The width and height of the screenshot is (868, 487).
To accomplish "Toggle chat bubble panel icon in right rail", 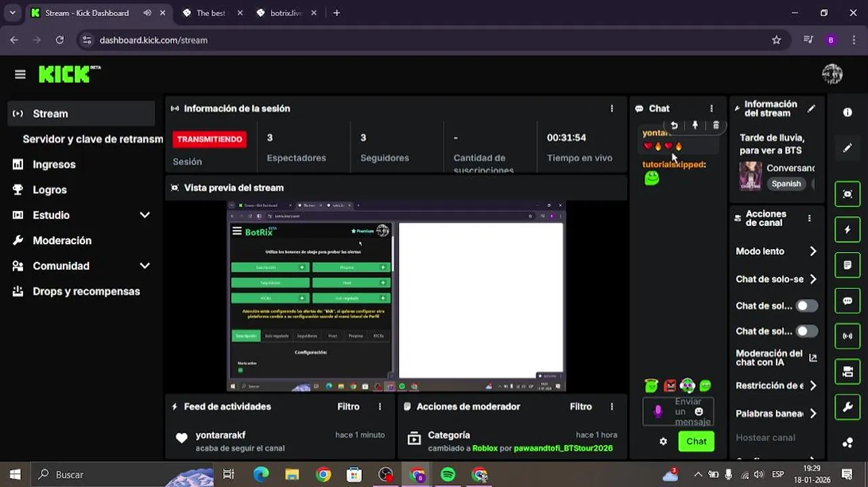I will (848, 301).
